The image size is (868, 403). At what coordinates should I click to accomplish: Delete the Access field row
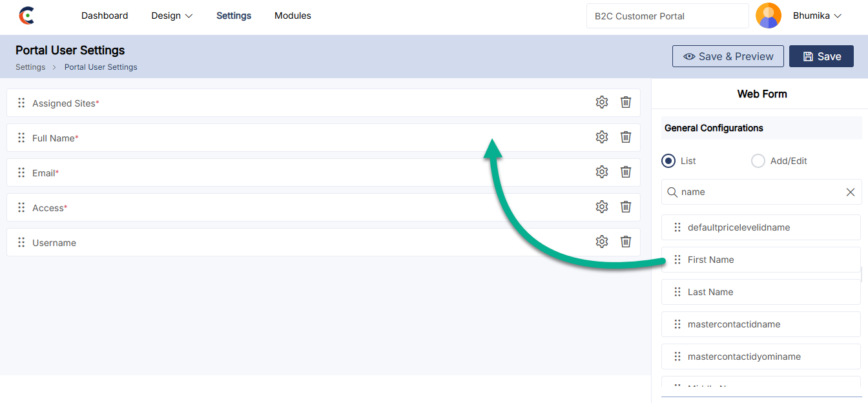[625, 207]
